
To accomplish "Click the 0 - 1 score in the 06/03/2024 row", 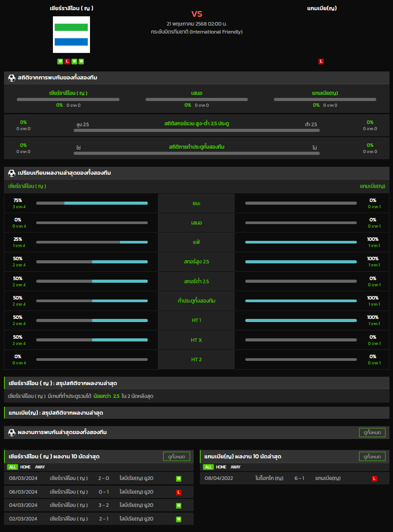I will (x=104, y=492).
